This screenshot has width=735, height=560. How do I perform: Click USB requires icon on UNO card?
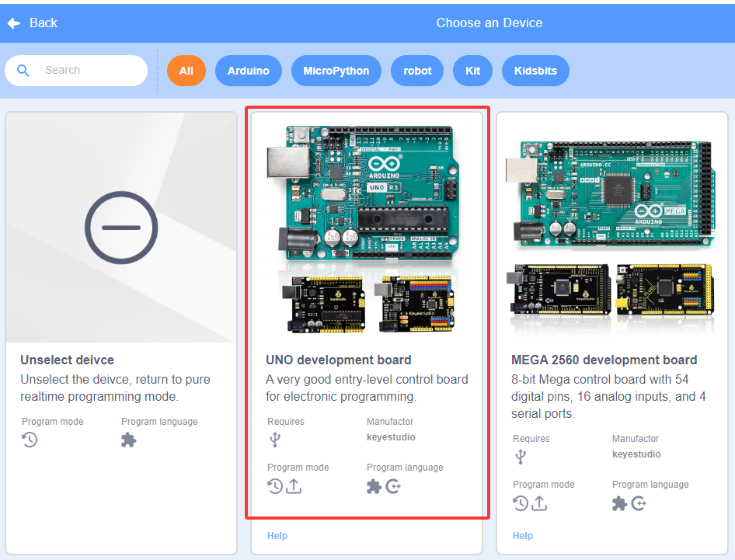275,440
